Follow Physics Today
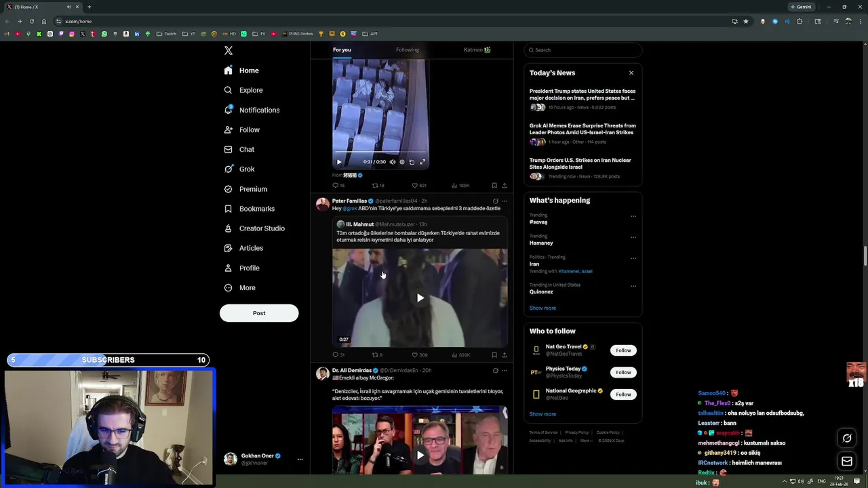Viewport: 868px width, 488px height. click(x=623, y=372)
